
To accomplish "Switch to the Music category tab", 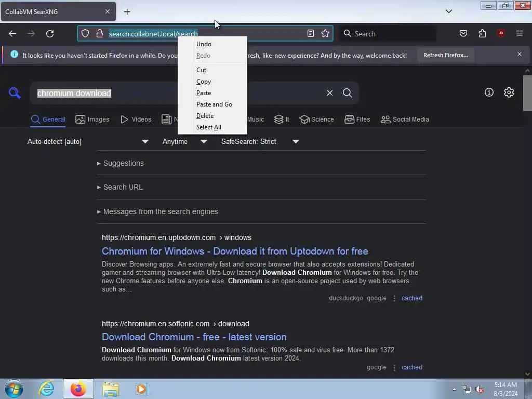I will click(256, 119).
